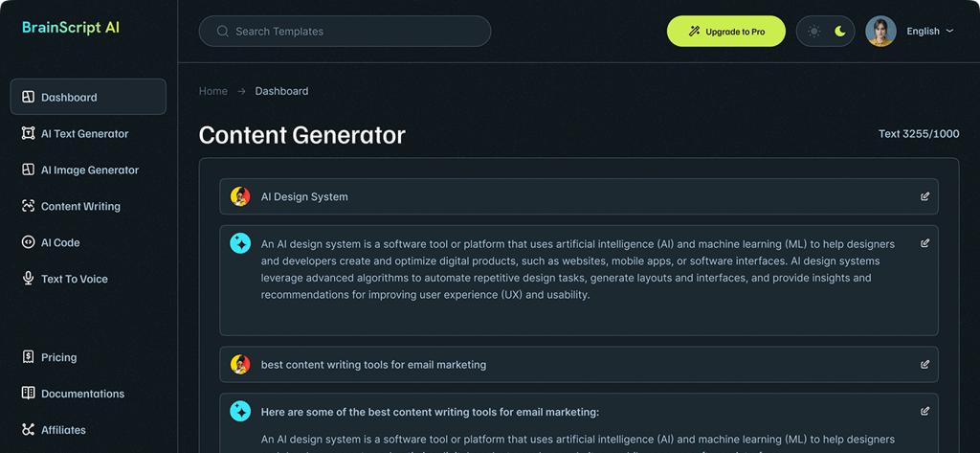Click the user profile avatar in the header
Viewport: 980px width, 453px height.
[880, 32]
